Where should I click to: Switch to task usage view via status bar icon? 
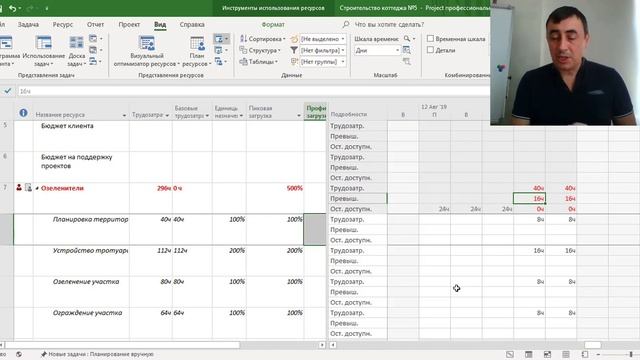(529, 354)
